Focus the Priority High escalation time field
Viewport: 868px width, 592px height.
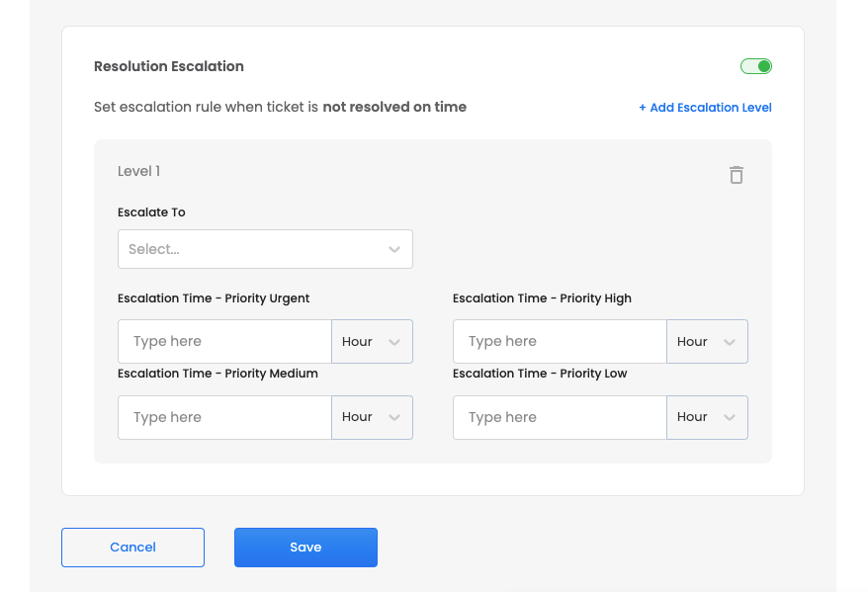click(560, 341)
